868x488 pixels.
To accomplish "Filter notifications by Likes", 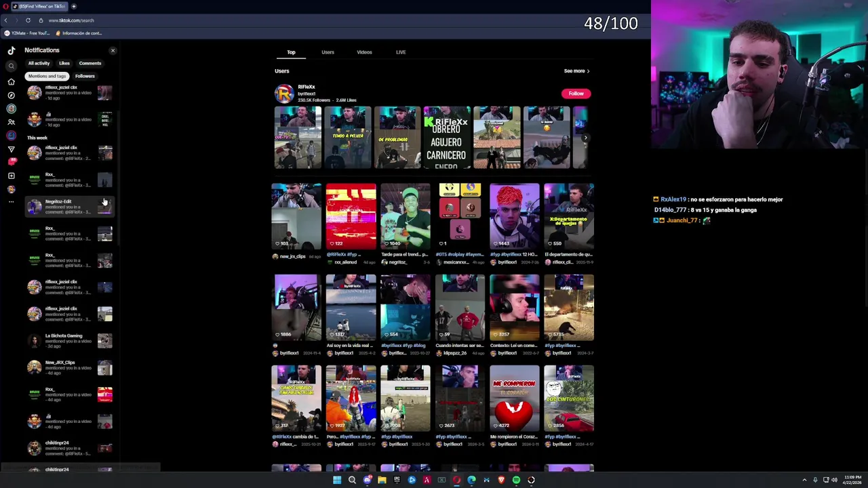I will (64, 63).
